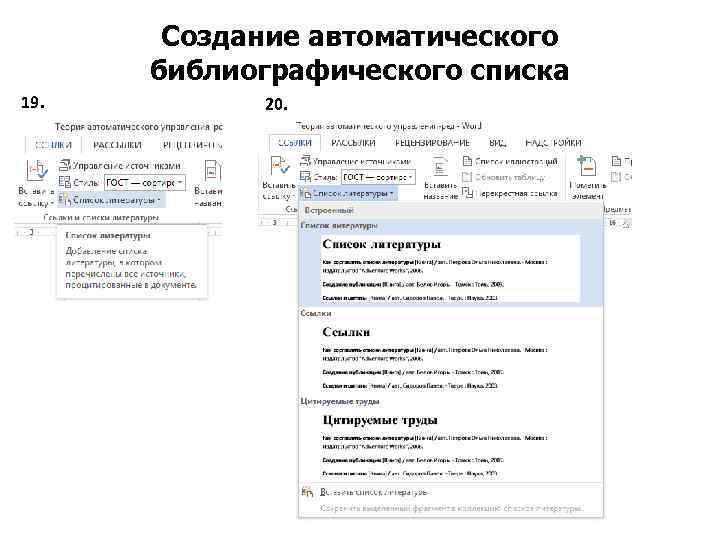Click the 'Цитируемые труды' section label
The image size is (720, 540).
tap(340, 401)
